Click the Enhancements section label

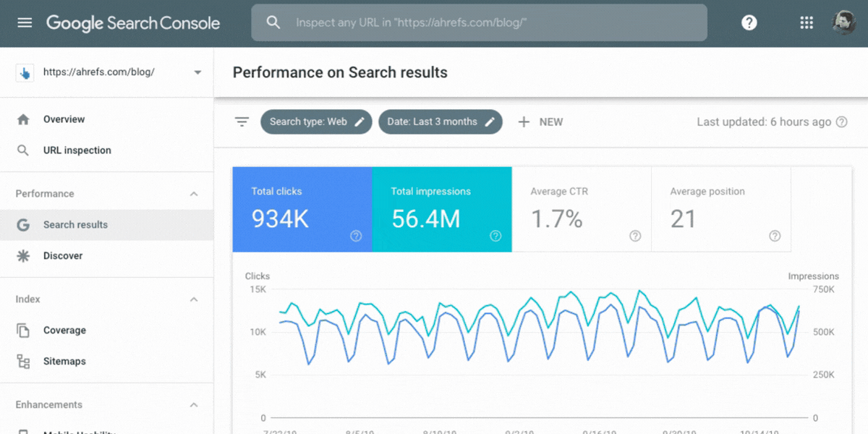tap(49, 405)
